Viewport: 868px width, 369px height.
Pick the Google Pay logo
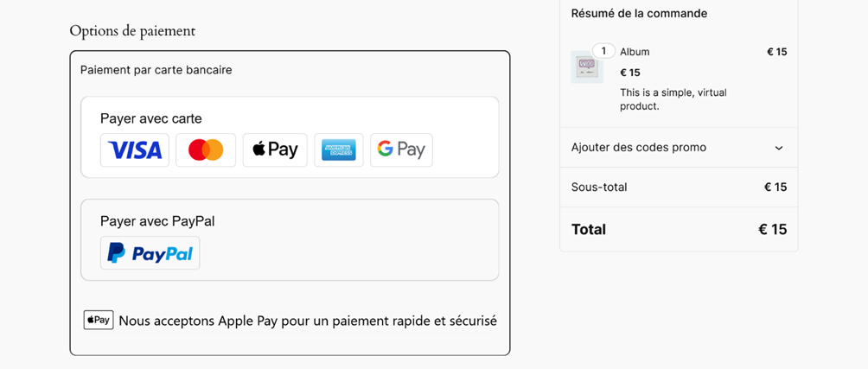click(x=401, y=150)
